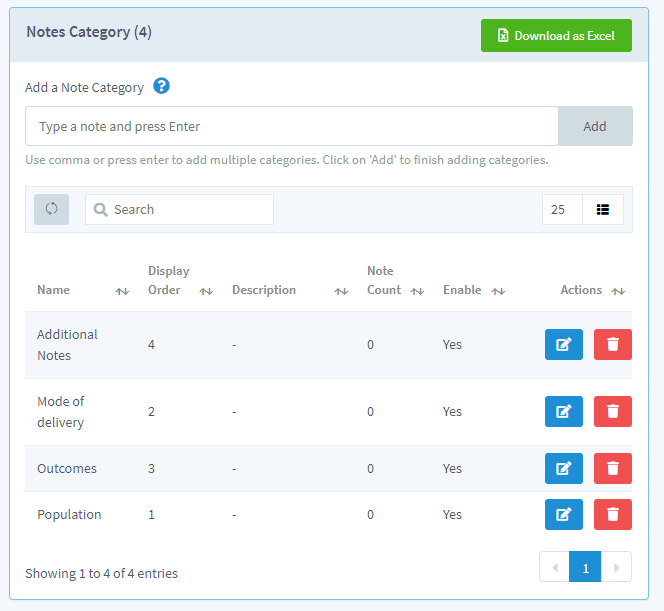The height and width of the screenshot is (611, 664).
Task: Select page 1 in pagination
Action: pos(585,567)
